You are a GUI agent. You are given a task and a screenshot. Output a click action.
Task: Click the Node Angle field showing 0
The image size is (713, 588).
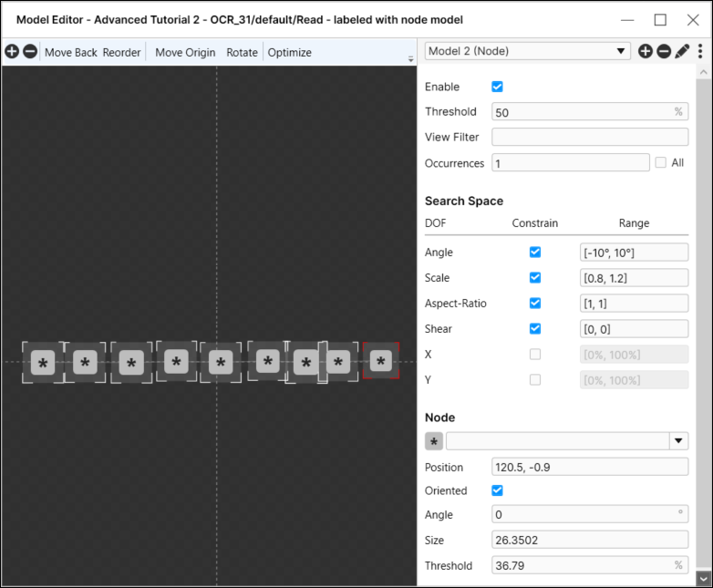pos(590,514)
